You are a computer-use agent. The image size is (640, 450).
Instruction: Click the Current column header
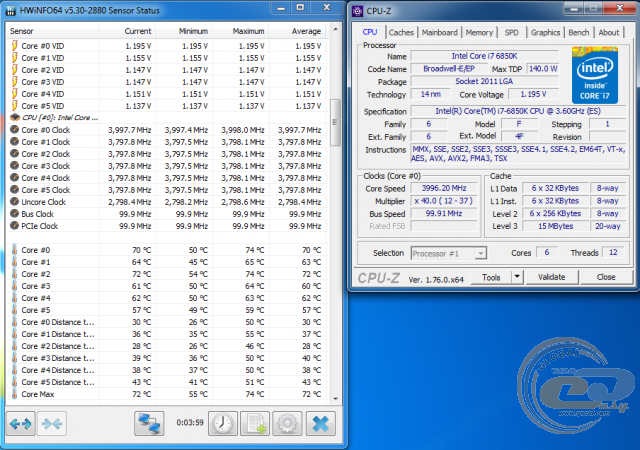click(x=127, y=31)
